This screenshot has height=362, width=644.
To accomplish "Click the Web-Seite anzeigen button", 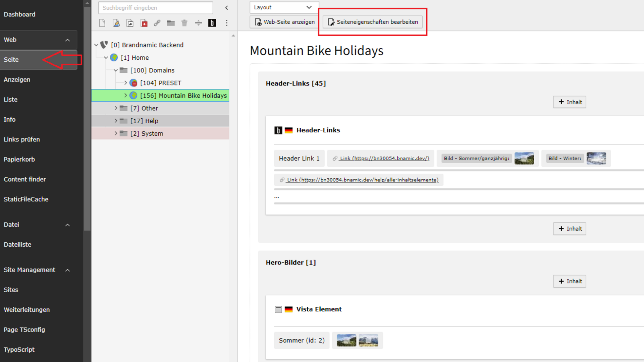I will coord(284,22).
